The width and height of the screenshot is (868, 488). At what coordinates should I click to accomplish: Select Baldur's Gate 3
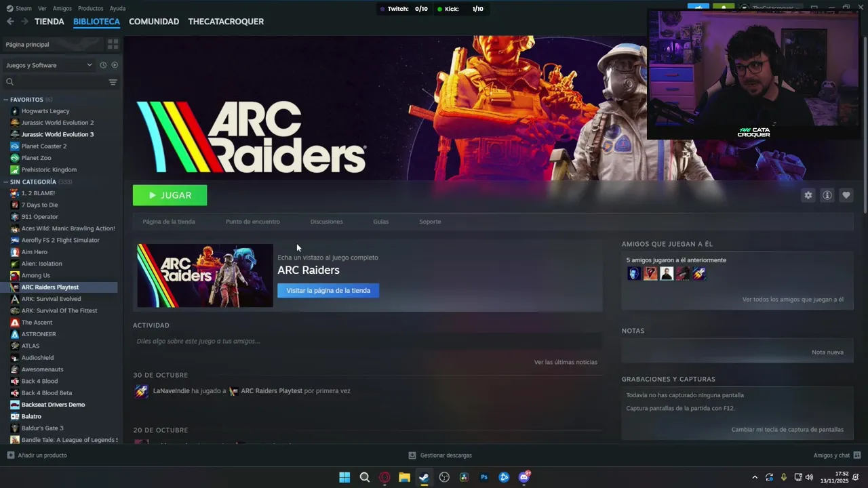[x=42, y=428]
